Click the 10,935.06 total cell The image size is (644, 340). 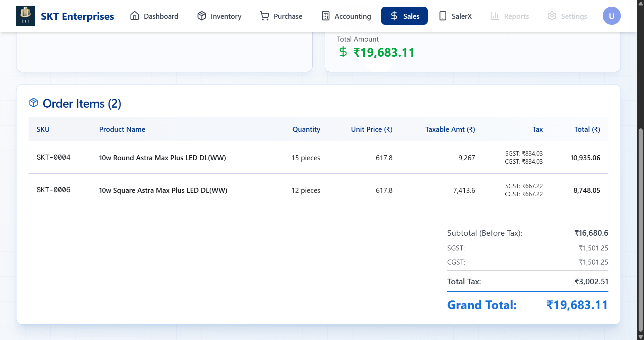(x=585, y=158)
